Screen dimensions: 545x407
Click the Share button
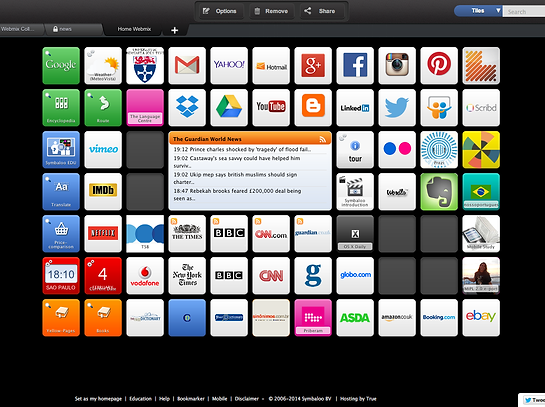tap(322, 11)
